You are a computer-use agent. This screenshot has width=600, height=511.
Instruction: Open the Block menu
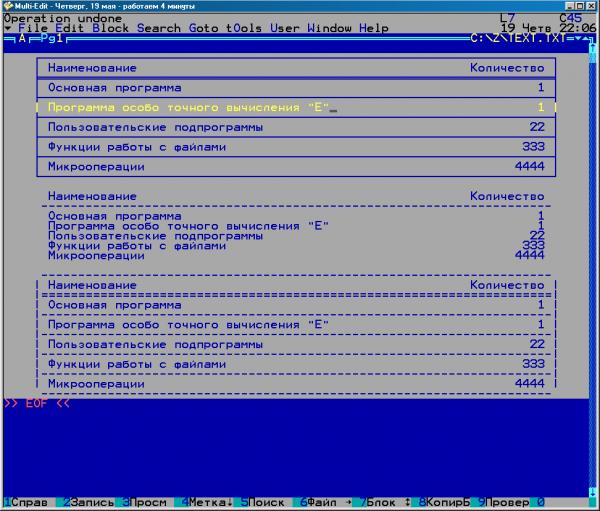pyautogui.click(x=110, y=28)
